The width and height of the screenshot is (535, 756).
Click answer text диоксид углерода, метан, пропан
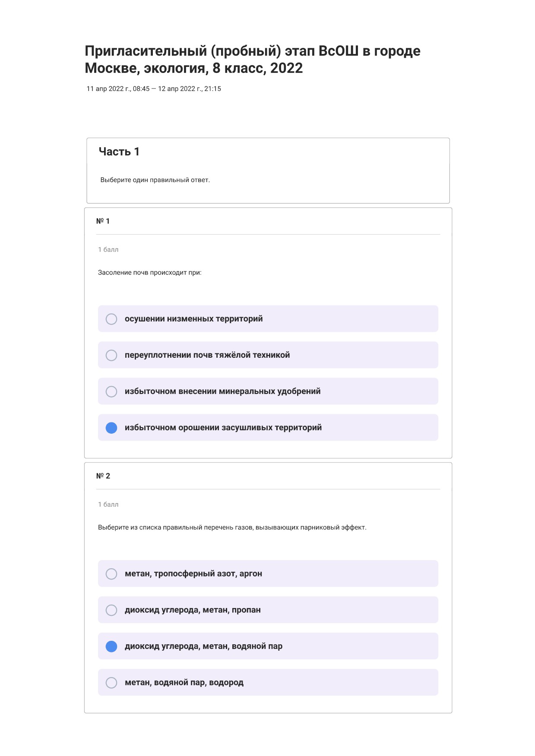click(193, 610)
